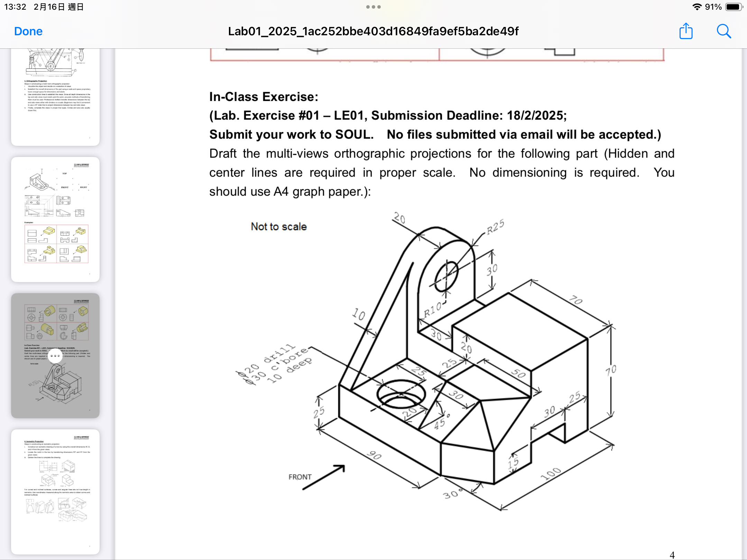Tap the Done button

(x=28, y=31)
